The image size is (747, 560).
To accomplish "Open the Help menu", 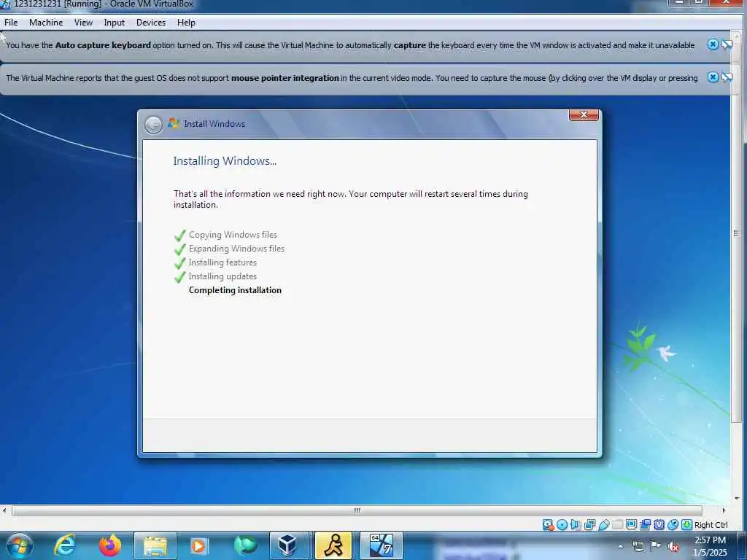I will pos(186,23).
